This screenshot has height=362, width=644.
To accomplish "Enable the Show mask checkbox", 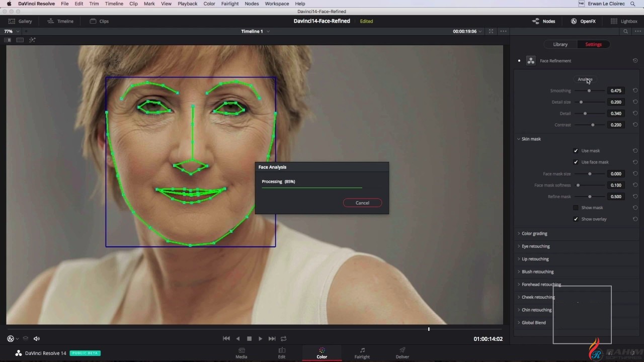I will click(x=576, y=208).
